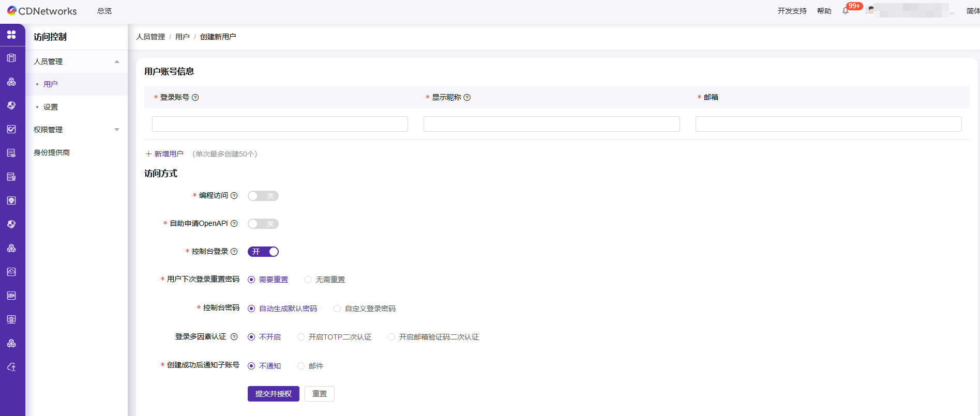
Task: Open 总览 in the top bar
Action: coord(104,11)
